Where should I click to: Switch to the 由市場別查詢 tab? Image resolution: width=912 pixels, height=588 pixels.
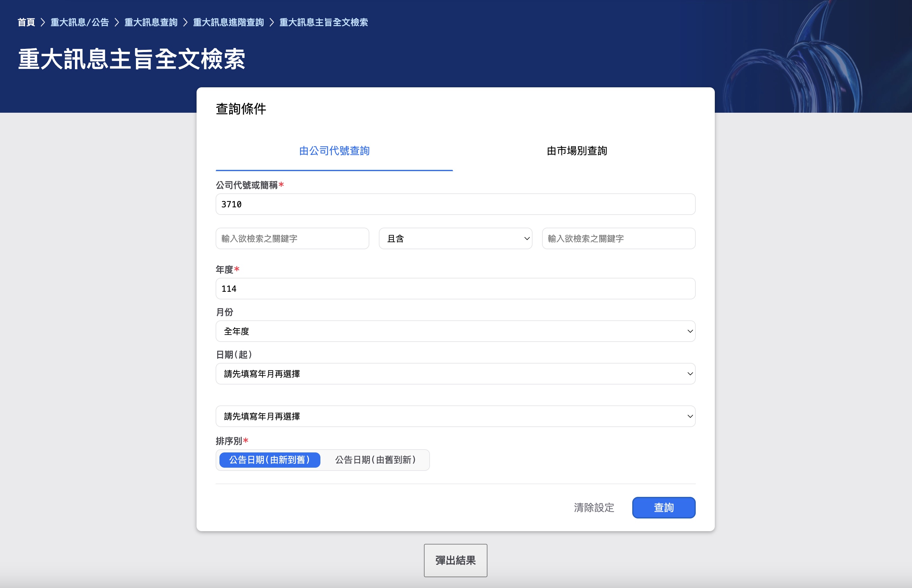pos(577,151)
